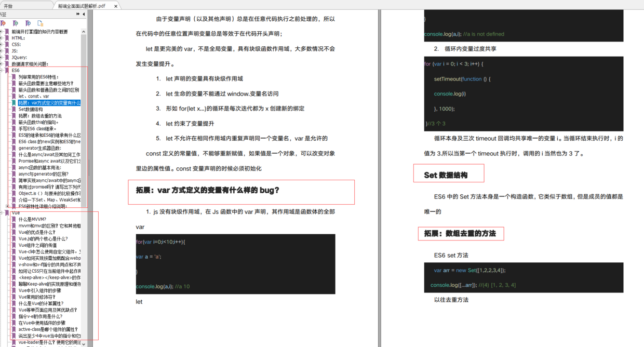Select highlighted bookmark 拓展:var方式定义的变量
Viewport: 644px width, 347px height.
click(x=49, y=103)
